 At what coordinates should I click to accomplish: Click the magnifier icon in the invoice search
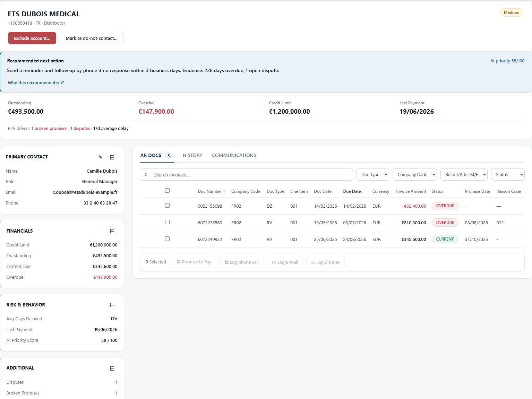[146, 175]
